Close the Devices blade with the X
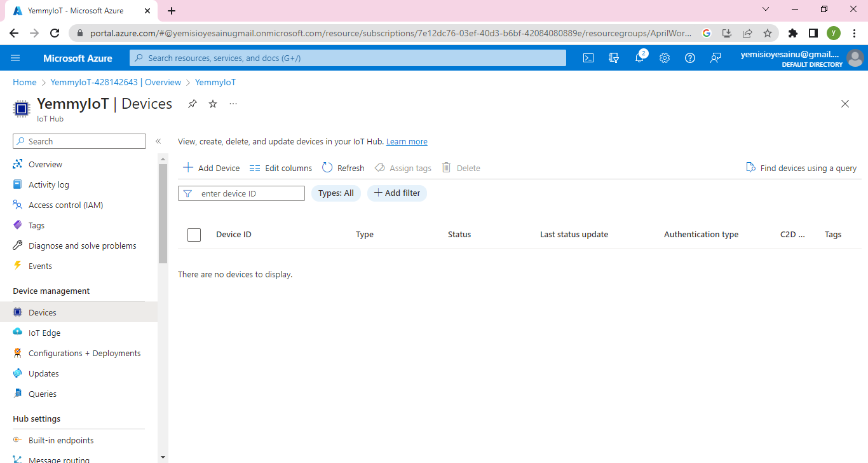The height and width of the screenshot is (463, 868). point(845,104)
